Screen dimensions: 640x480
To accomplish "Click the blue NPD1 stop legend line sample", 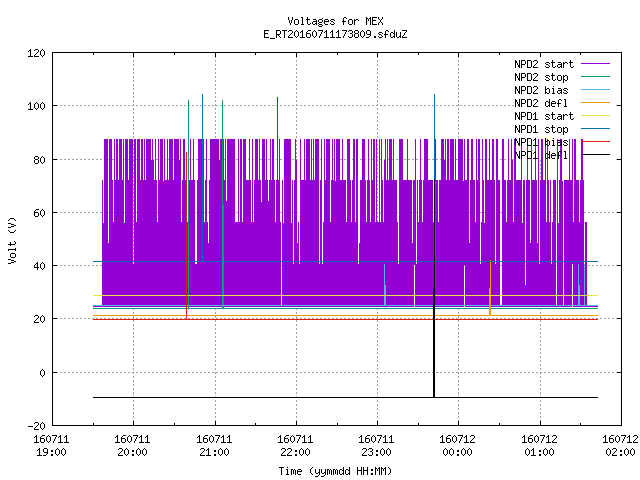I will coord(595,129).
